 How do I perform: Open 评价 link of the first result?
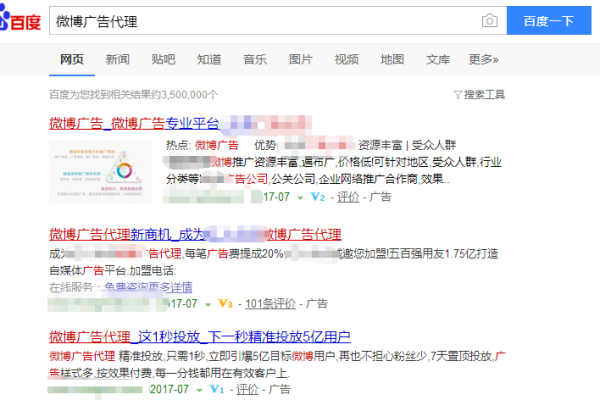pyautogui.click(x=348, y=197)
